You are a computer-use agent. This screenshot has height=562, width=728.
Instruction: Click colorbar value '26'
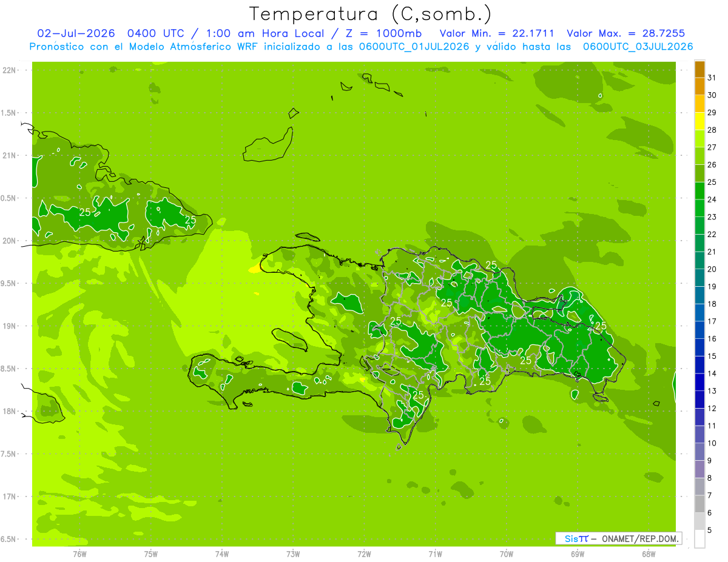712,165
